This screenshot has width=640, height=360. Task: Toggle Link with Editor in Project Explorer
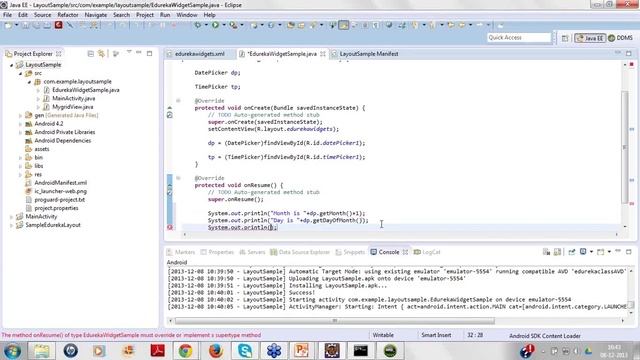(101, 53)
